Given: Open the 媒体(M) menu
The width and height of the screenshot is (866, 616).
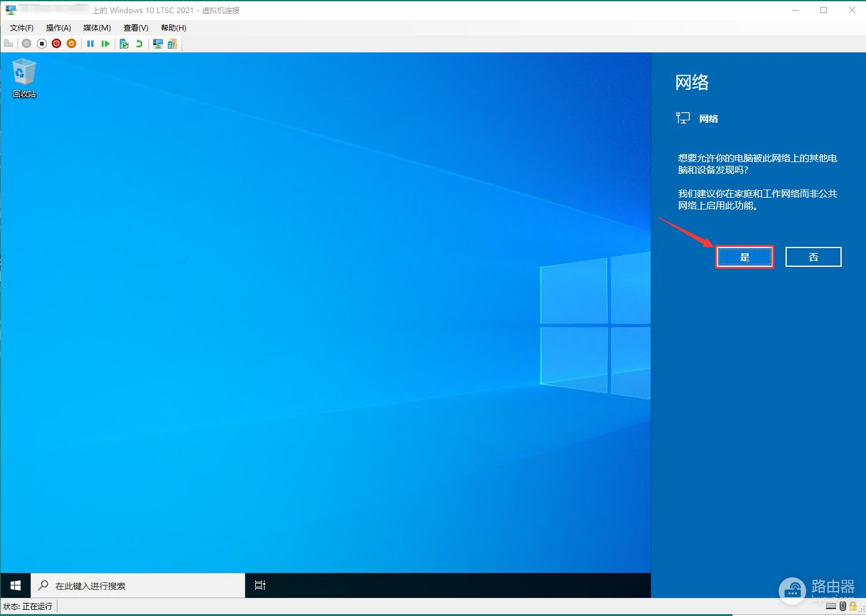Looking at the screenshot, I should coord(97,28).
